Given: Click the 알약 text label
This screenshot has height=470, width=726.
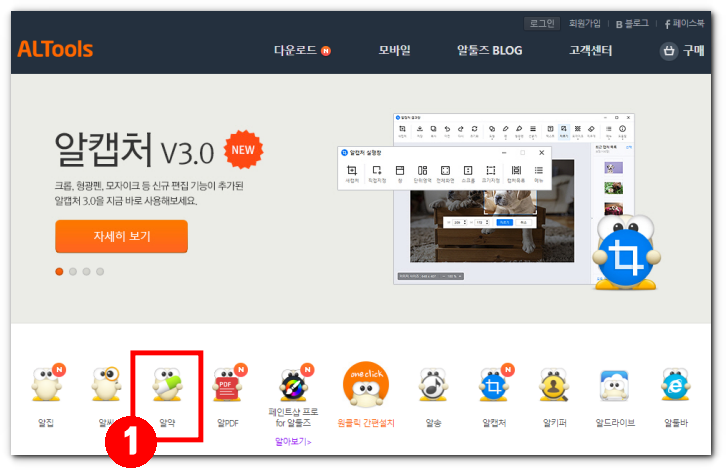Looking at the screenshot, I should pyautogui.click(x=167, y=422).
